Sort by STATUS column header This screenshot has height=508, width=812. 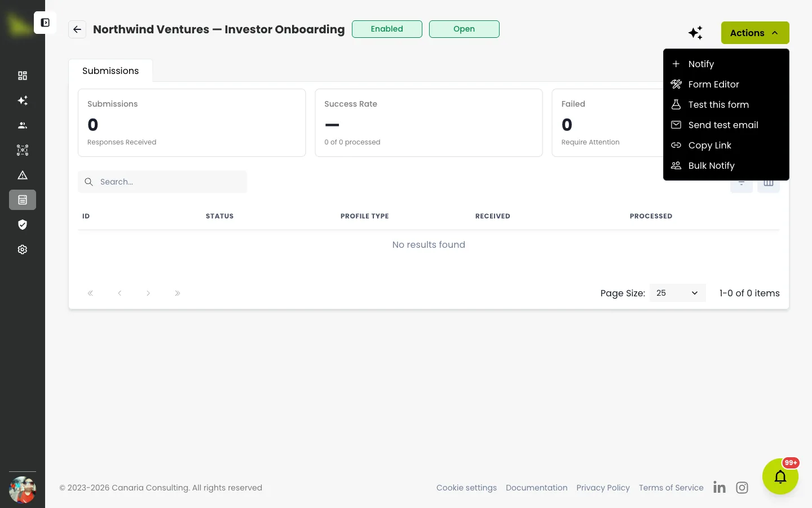[219, 216]
